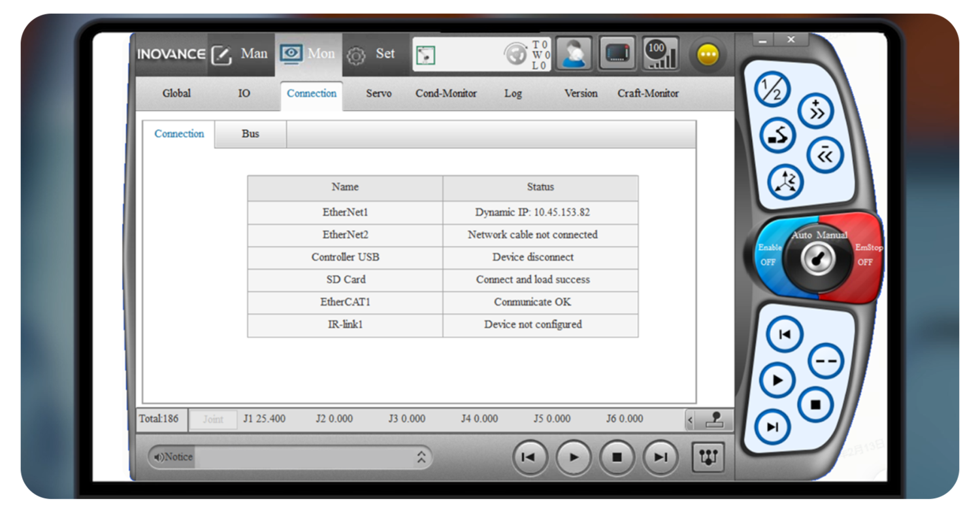This screenshot has width=980, height=512.
Task: Click the pendant play button
Action: [x=777, y=380]
